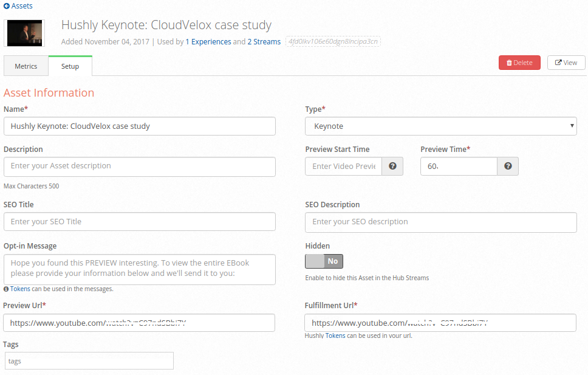588x375 pixels.
Task: Click the Asset Information section heading
Action: (x=49, y=93)
